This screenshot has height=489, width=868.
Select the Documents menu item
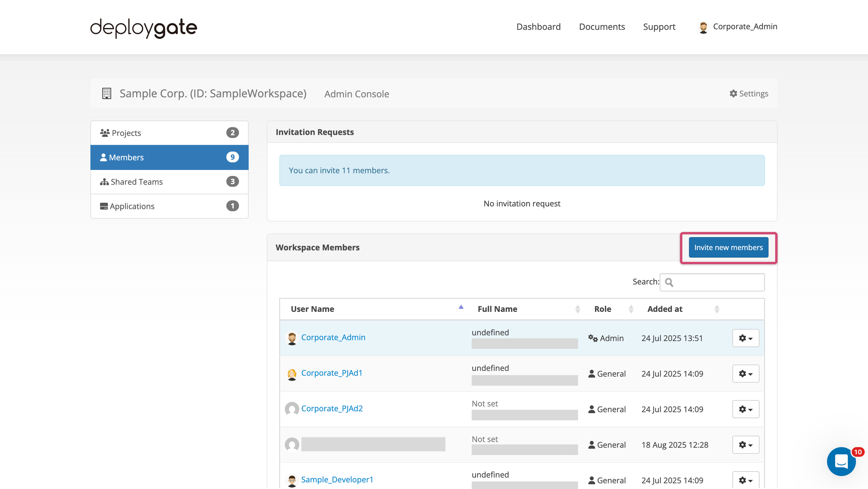[602, 27]
